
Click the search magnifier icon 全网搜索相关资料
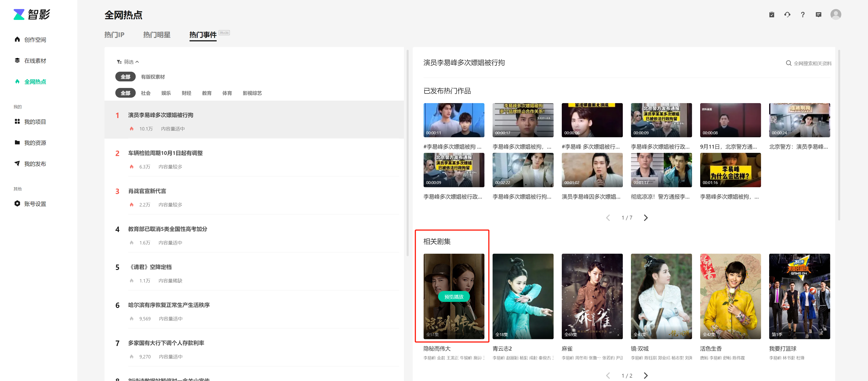coord(788,63)
